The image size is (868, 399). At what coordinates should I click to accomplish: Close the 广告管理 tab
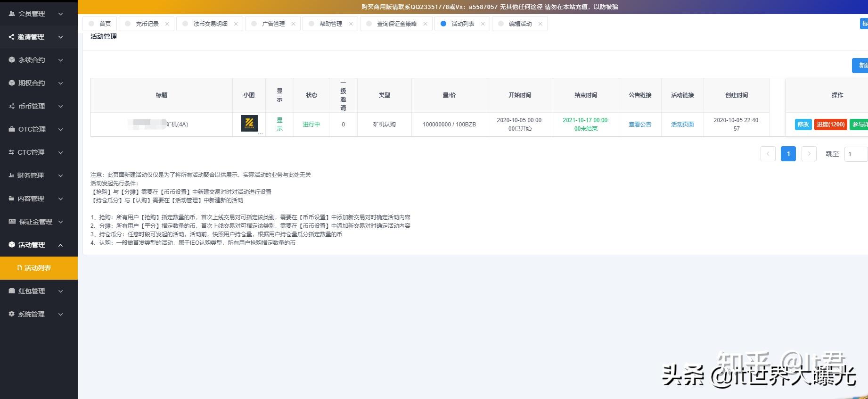pyautogui.click(x=293, y=24)
